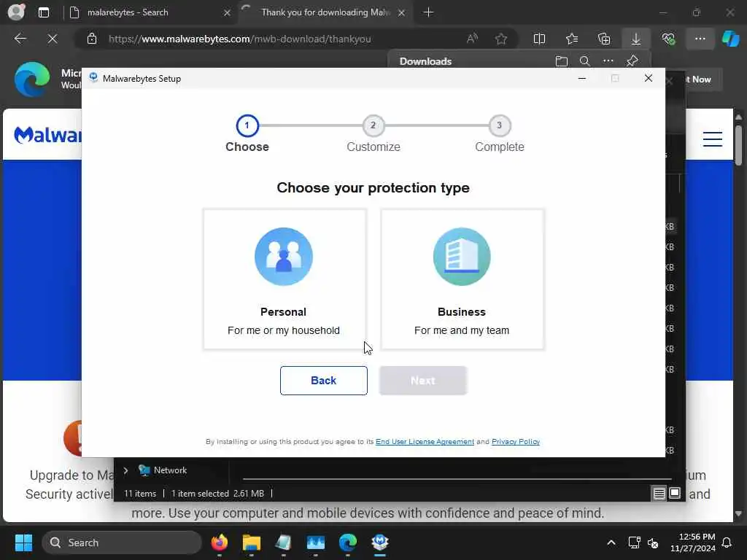Screen dimensions: 747x560
Task: Open the End User License Agreement link
Action: pos(425,441)
